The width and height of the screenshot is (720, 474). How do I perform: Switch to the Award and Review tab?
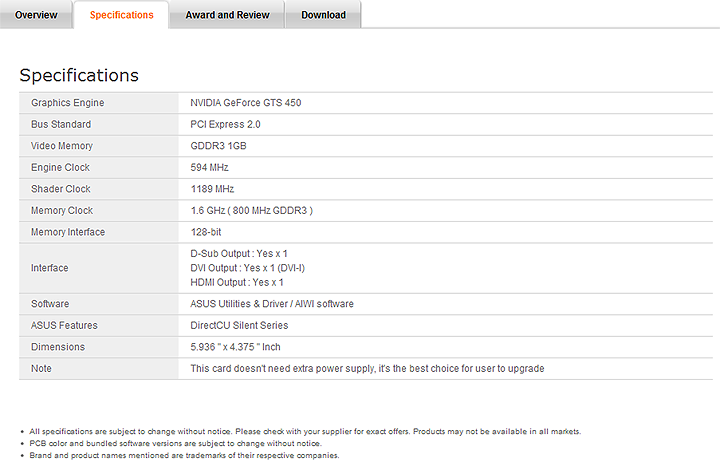227,15
